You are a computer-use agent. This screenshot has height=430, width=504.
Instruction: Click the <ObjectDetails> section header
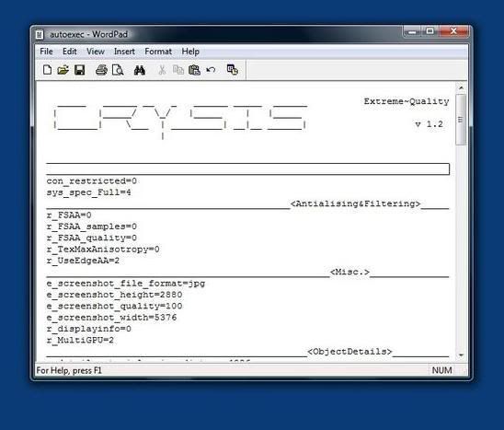click(349, 352)
